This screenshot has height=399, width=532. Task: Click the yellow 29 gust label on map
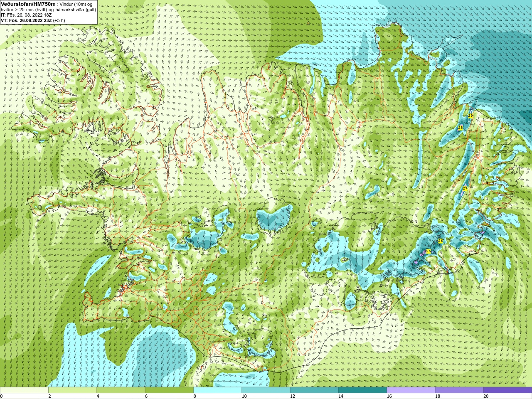tap(470, 116)
